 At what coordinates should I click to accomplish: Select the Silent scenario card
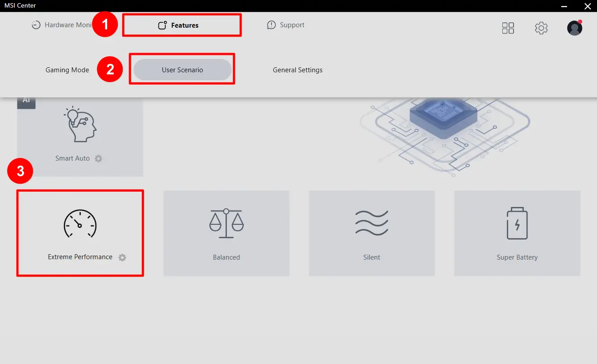pos(372,233)
